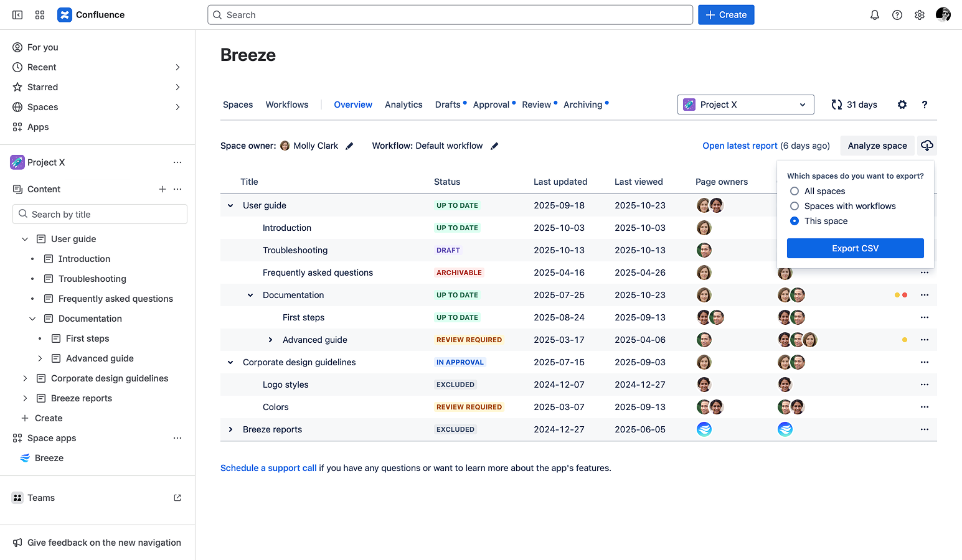Edit the space owner with the pencil icon
962x560 pixels.
349,145
